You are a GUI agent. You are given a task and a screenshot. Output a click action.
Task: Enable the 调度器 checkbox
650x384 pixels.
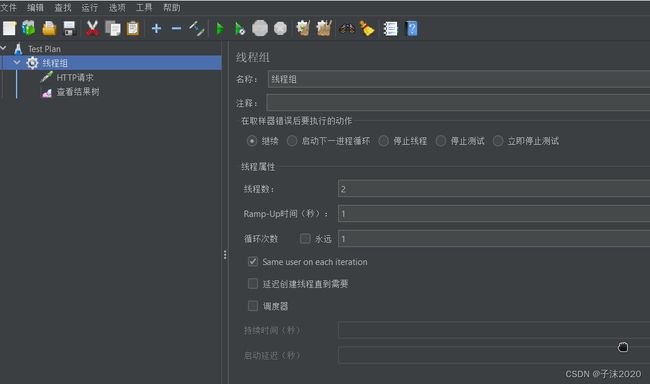click(253, 306)
